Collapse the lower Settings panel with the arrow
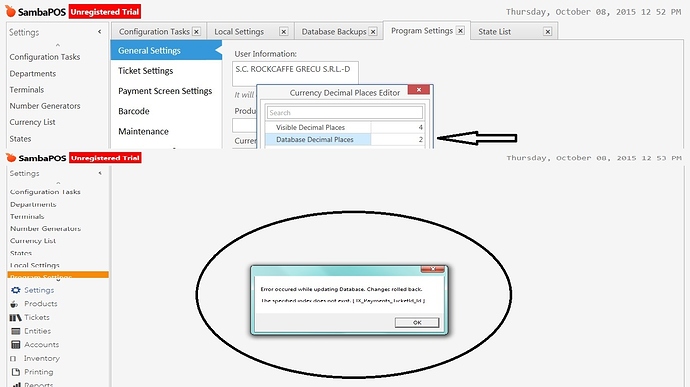The width and height of the screenshot is (690, 387). pyautogui.click(x=100, y=173)
